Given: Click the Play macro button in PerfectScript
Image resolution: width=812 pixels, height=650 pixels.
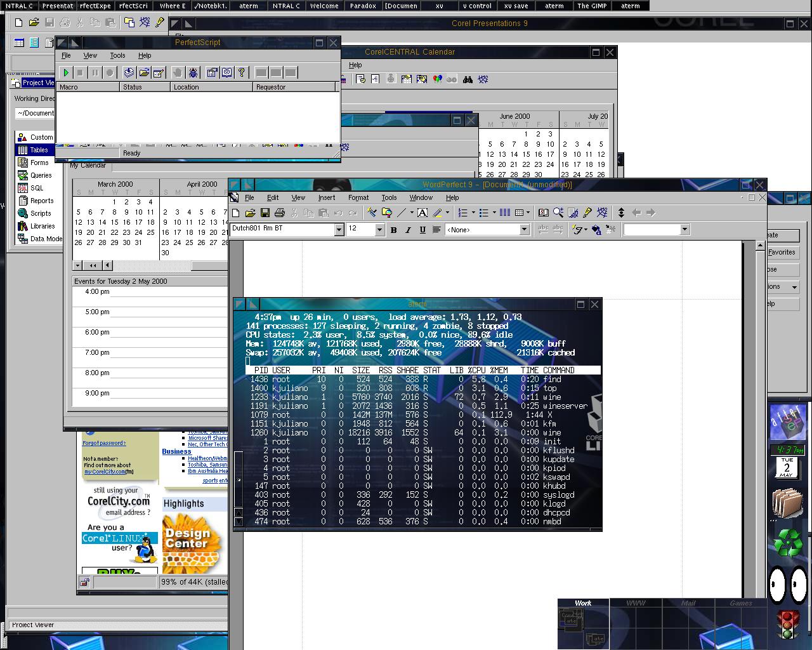Looking at the screenshot, I should coord(65,73).
